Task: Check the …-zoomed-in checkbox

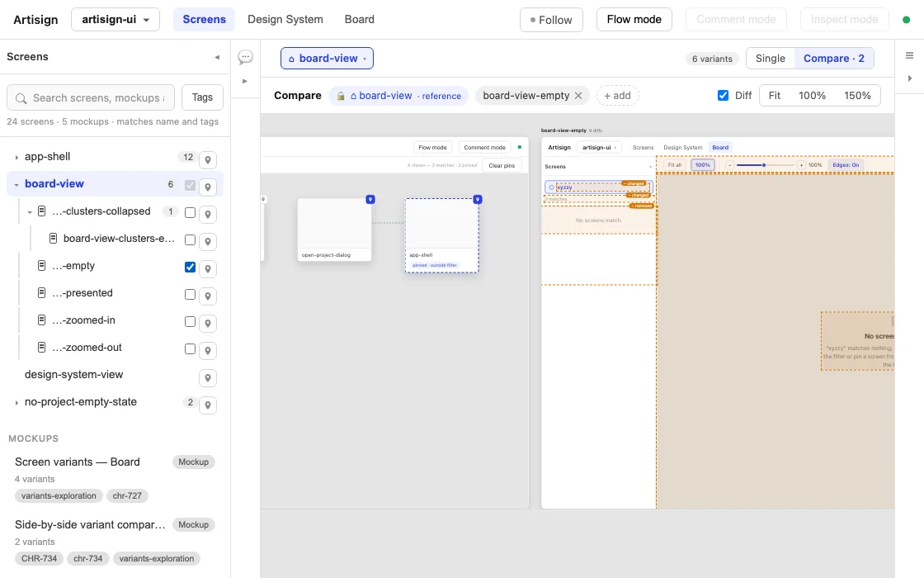Action: coord(190,321)
